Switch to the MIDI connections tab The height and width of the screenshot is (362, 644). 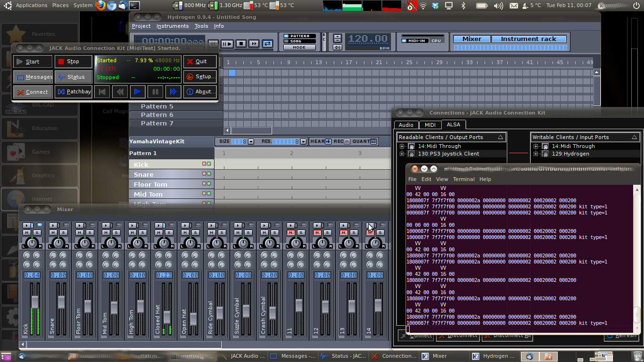click(430, 125)
